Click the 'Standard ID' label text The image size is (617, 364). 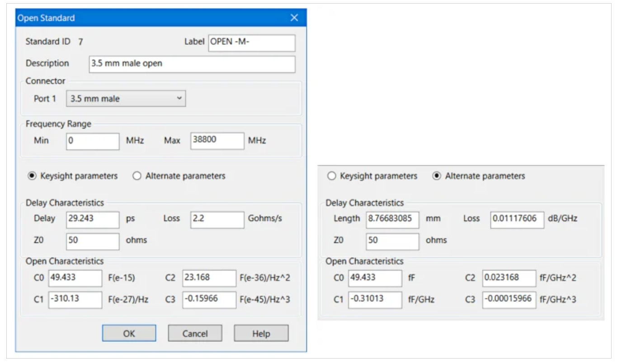48,42
